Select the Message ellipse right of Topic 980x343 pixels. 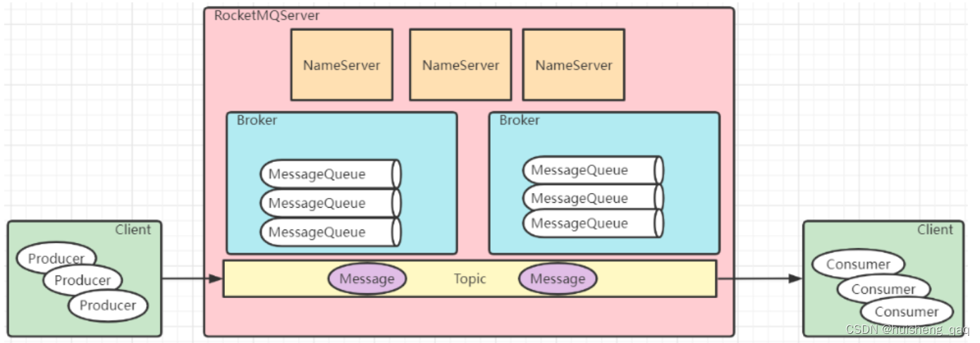tap(558, 279)
